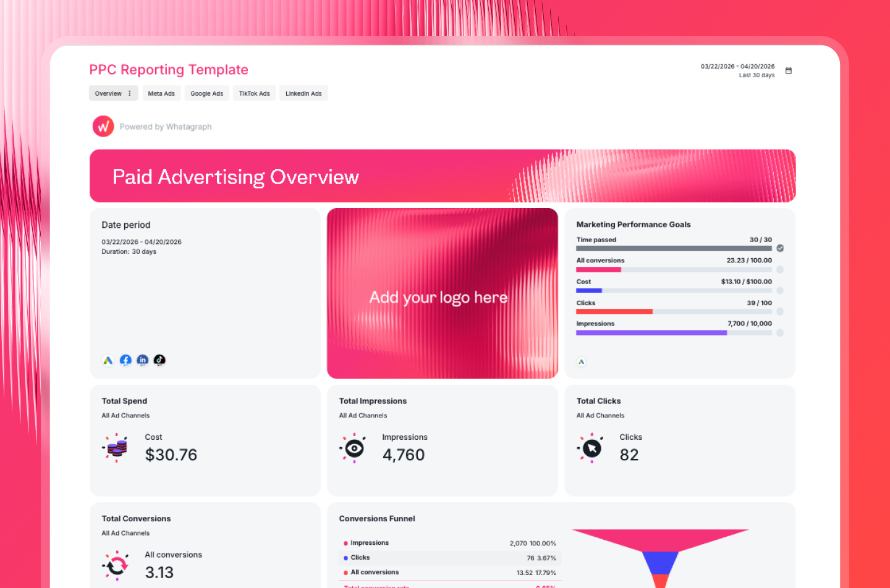
Task: Click the Clicks red progress bar
Action: [614, 311]
